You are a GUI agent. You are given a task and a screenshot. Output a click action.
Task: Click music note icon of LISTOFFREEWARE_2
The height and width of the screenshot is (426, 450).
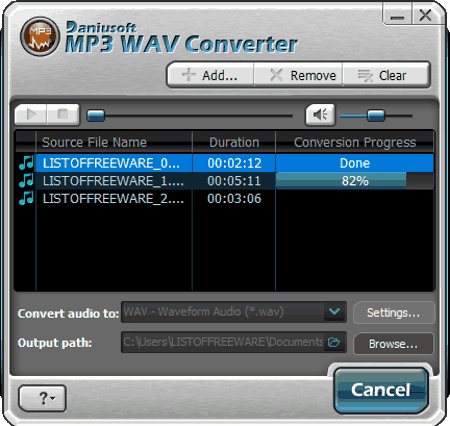(x=26, y=198)
